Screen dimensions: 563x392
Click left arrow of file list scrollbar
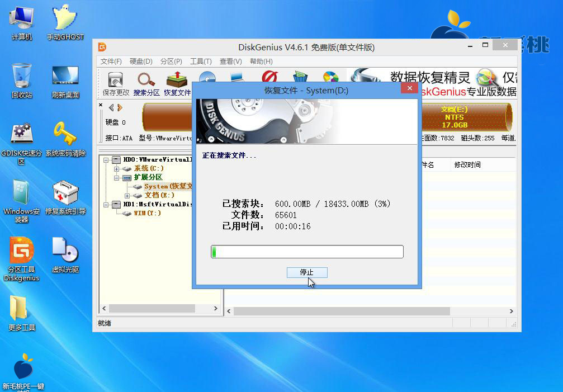[229, 311]
